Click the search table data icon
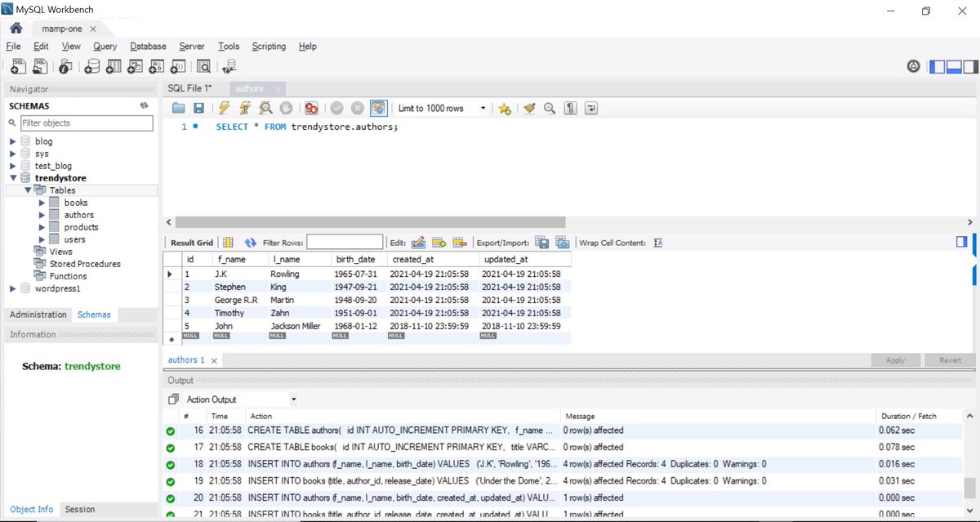Screen dimensions: 980x522 pos(203,67)
